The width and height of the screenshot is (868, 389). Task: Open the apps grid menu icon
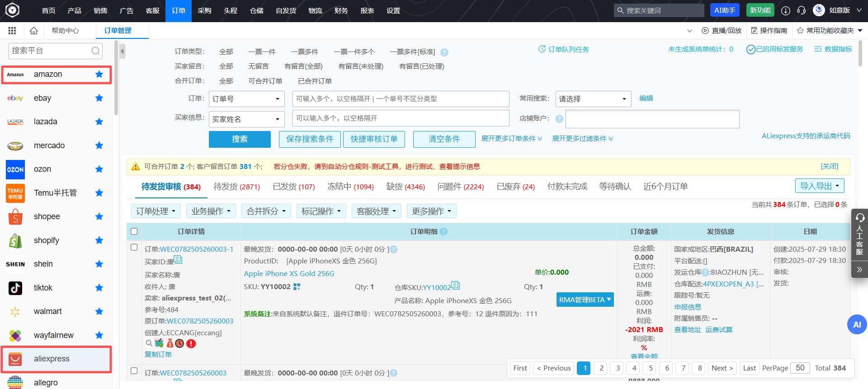[x=12, y=31]
